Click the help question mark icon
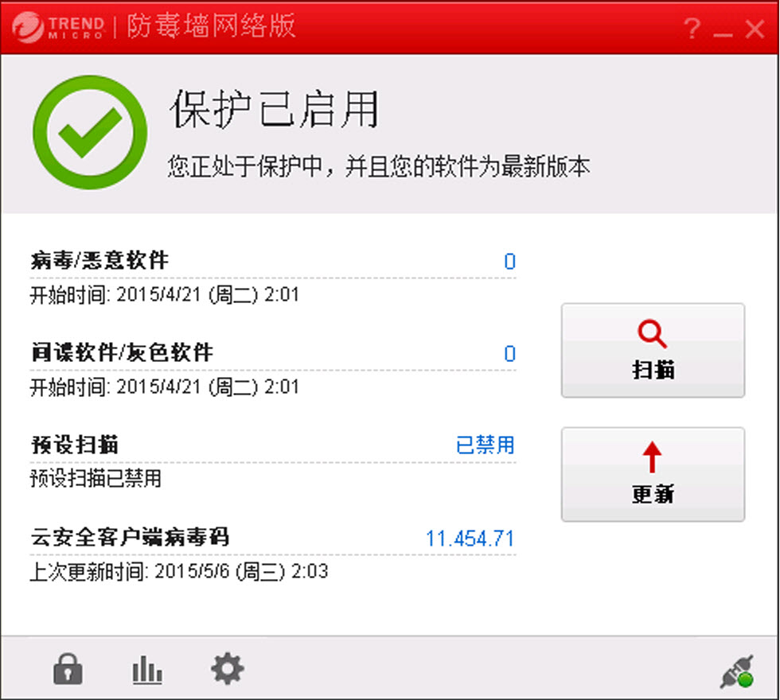 point(692,29)
